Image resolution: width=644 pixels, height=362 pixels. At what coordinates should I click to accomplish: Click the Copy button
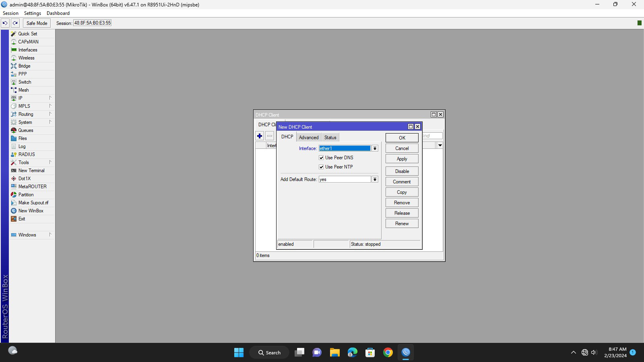tap(402, 192)
